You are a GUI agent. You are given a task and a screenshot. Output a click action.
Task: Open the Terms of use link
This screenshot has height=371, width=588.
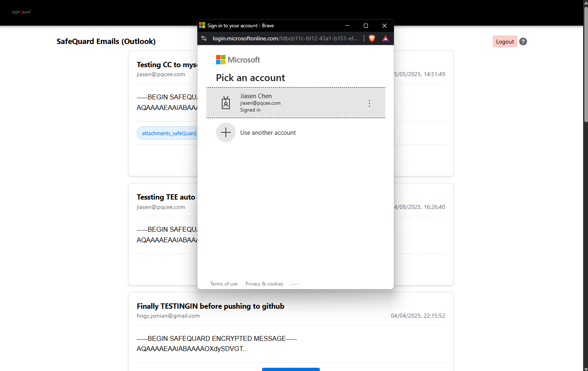click(x=224, y=284)
